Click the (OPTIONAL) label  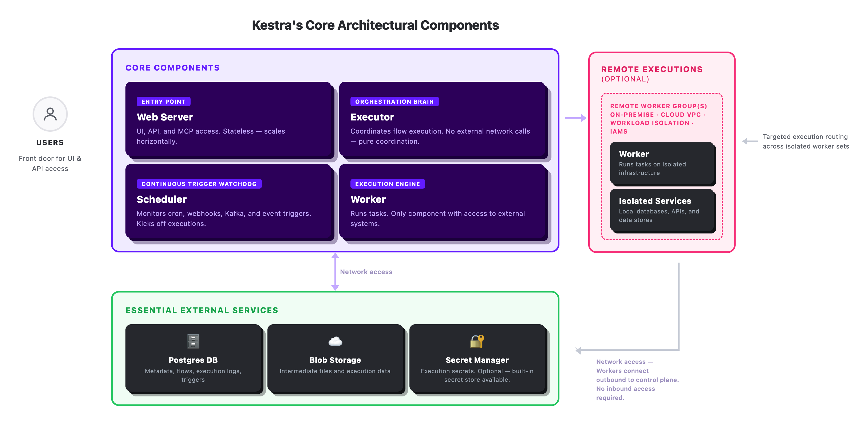625,79
